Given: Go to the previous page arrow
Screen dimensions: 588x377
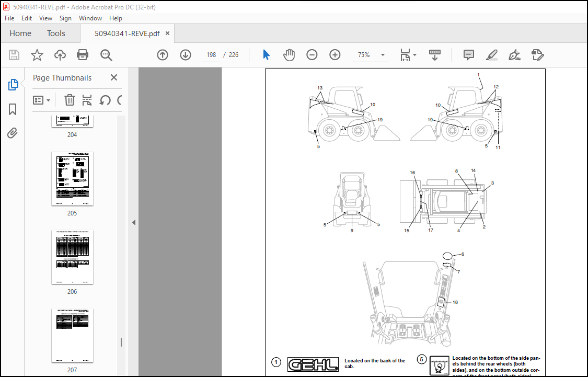Looking at the screenshot, I should click(x=163, y=55).
